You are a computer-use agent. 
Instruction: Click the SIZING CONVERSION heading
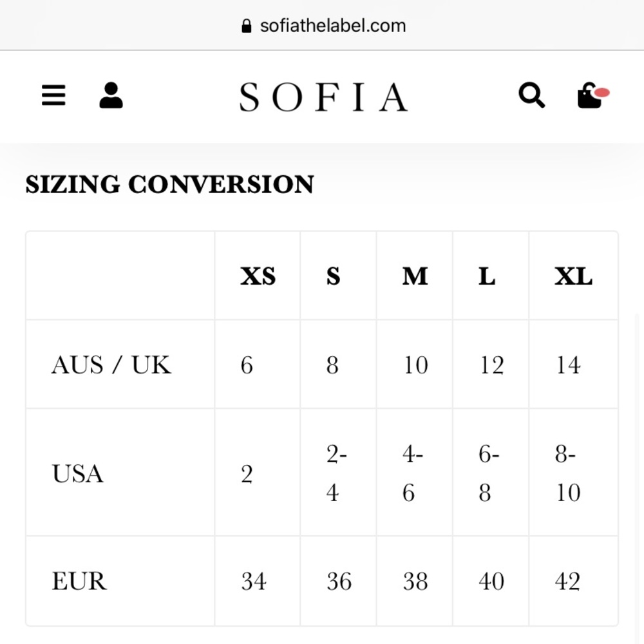click(169, 185)
